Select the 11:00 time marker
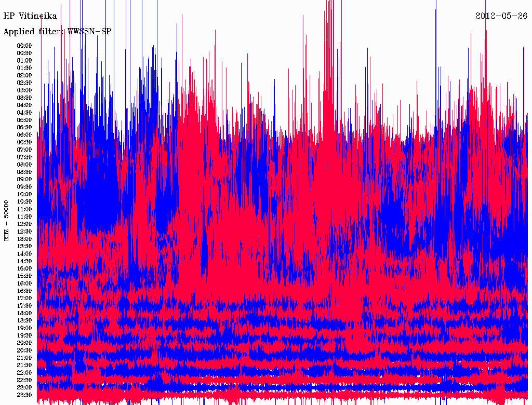Image resolution: width=532 pixels, height=405 pixels. pos(24,209)
